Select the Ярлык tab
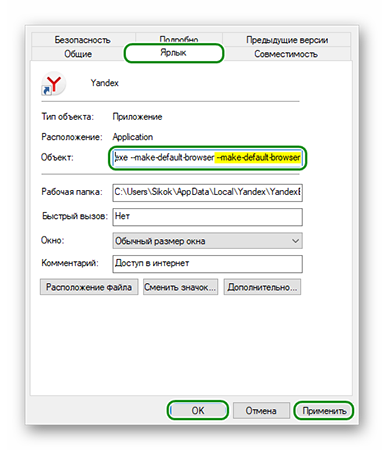This screenshot has width=384, height=450. click(x=173, y=53)
